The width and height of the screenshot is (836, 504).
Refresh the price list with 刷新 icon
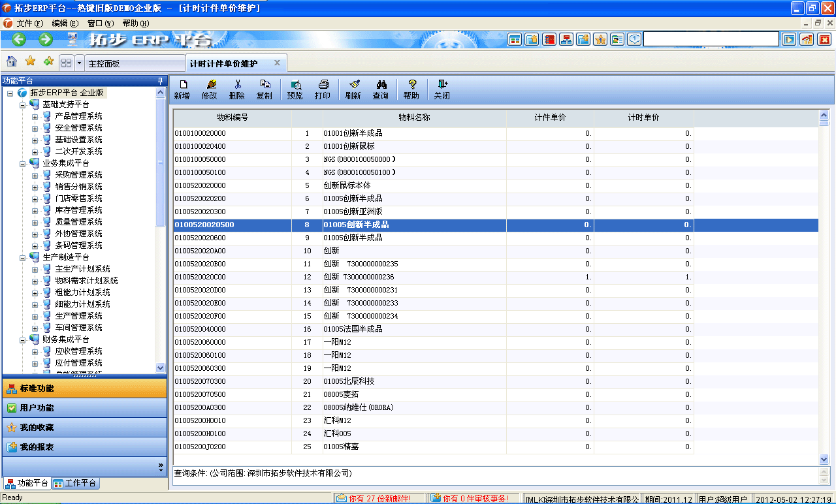point(353,89)
